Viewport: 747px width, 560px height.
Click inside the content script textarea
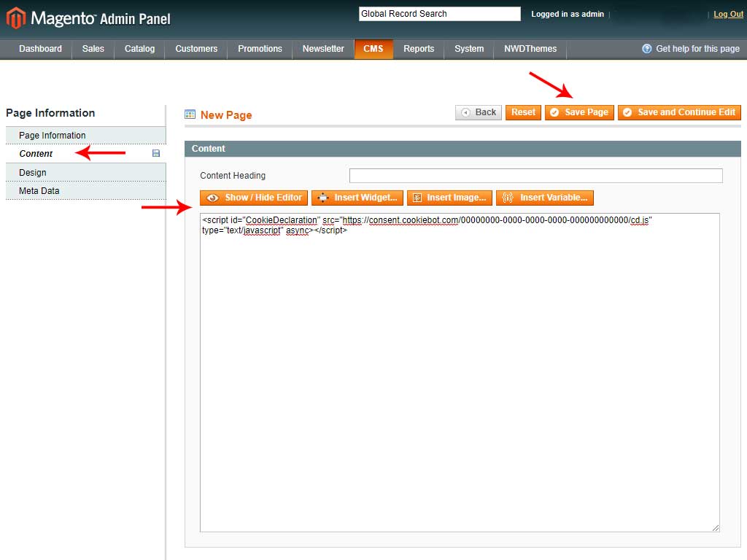pos(460,373)
